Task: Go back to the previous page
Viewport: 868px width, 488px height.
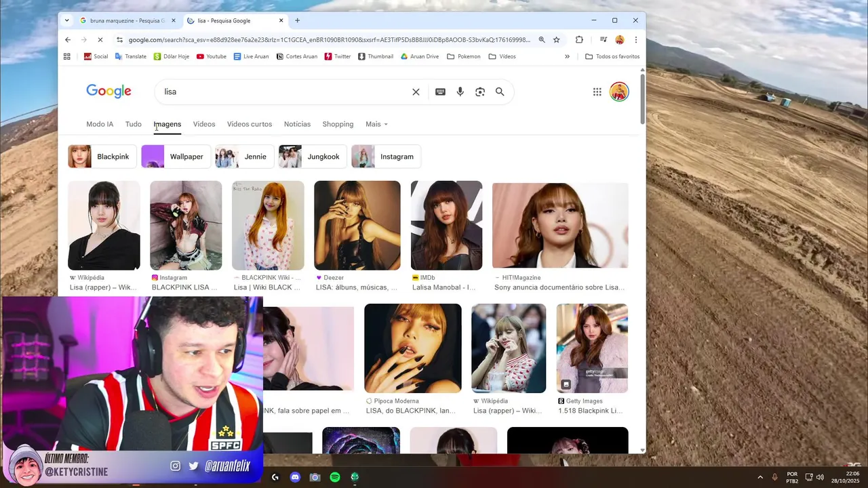Action: click(68, 40)
